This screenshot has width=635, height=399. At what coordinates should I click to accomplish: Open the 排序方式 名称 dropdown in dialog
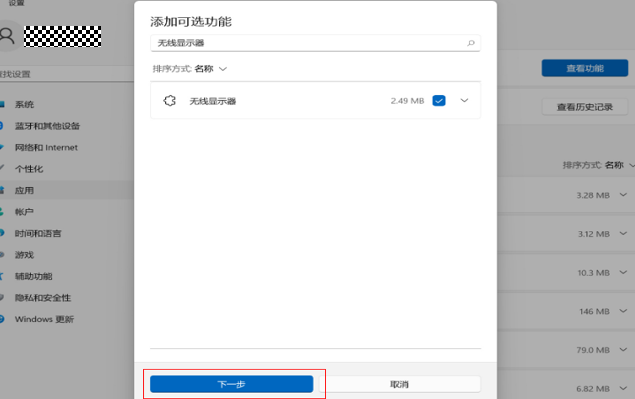coord(190,68)
